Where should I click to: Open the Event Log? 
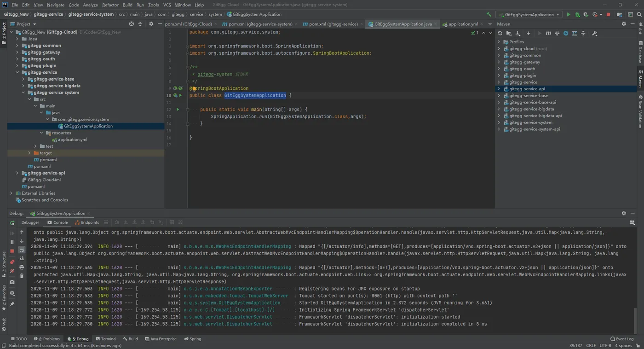click(x=621, y=339)
